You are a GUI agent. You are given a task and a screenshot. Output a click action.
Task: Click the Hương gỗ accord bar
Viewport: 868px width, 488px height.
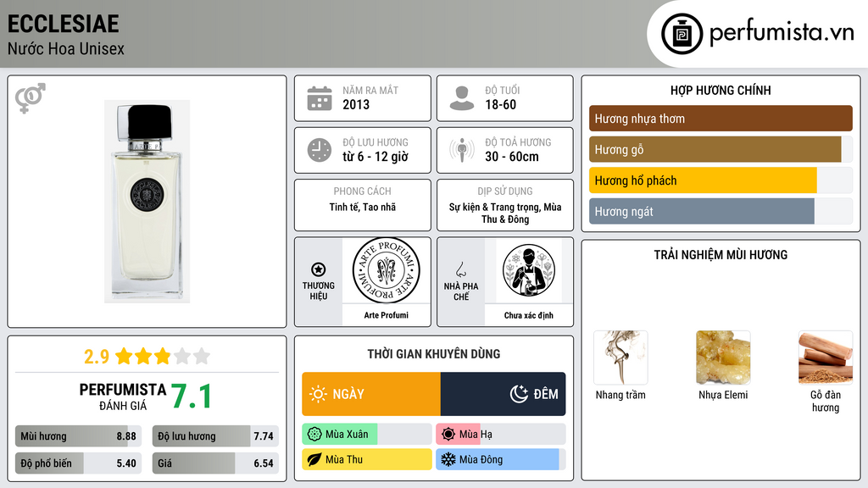point(721,149)
